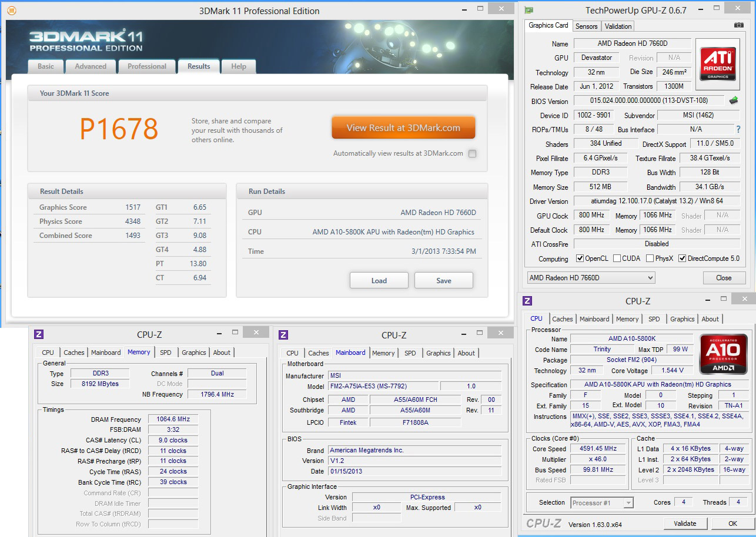Open Mainboard tab in CPU-Z window showing processor info
Viewport: 756px width, 537px height.
point(594,319)
